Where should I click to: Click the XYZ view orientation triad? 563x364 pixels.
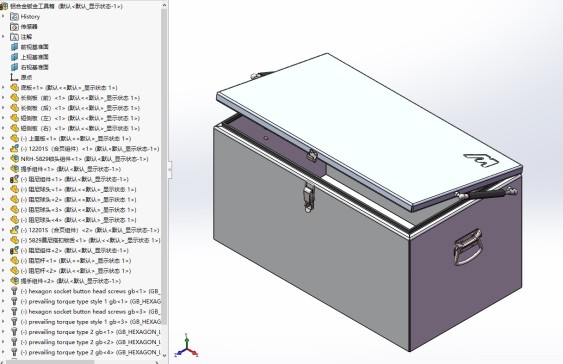click(x=186, y=346)
